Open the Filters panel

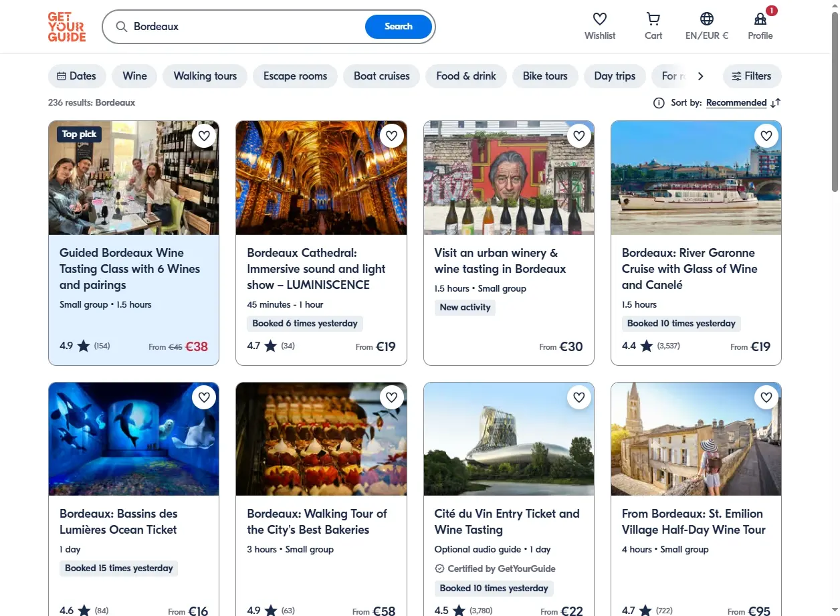(752, 76)
